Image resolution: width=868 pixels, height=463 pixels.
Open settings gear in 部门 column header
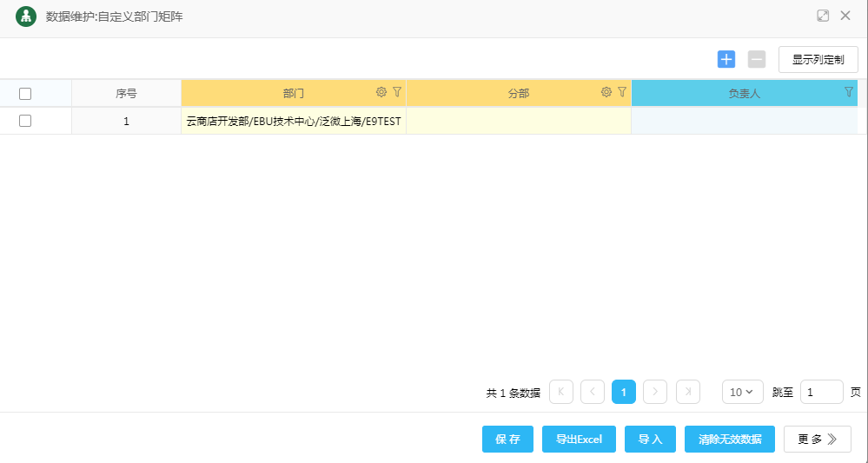[381, 92]
